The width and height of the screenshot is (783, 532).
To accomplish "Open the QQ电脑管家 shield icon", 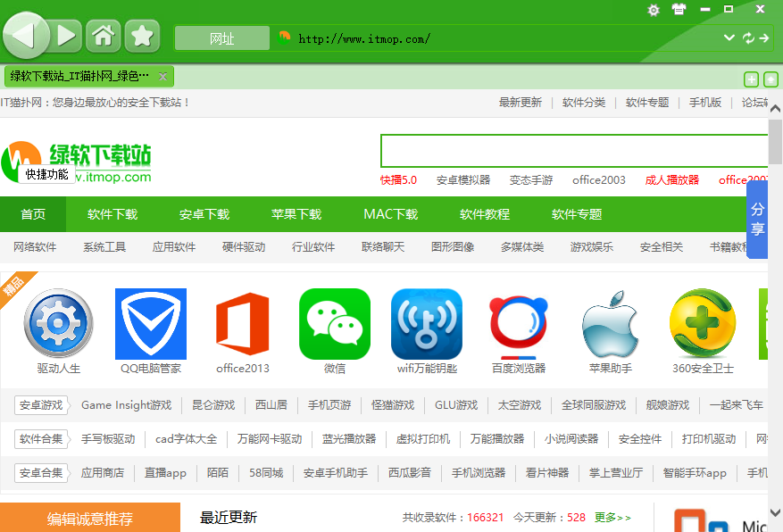I will coord(151,323).
